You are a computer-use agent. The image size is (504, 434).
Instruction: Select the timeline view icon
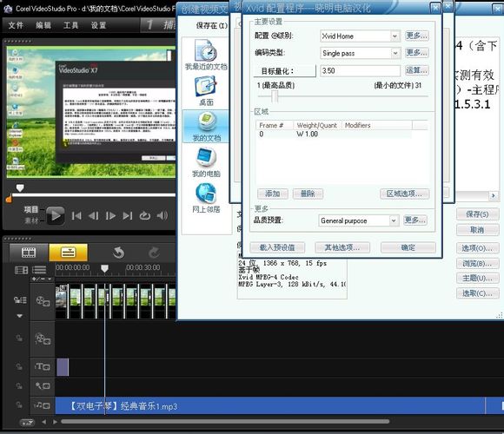68,253
